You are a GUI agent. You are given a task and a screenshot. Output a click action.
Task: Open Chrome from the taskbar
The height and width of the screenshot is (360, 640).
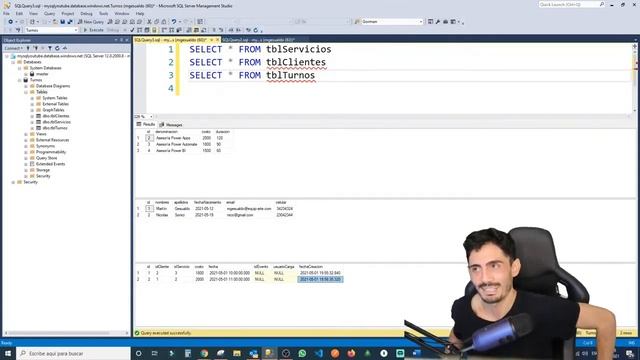point(204,353)
